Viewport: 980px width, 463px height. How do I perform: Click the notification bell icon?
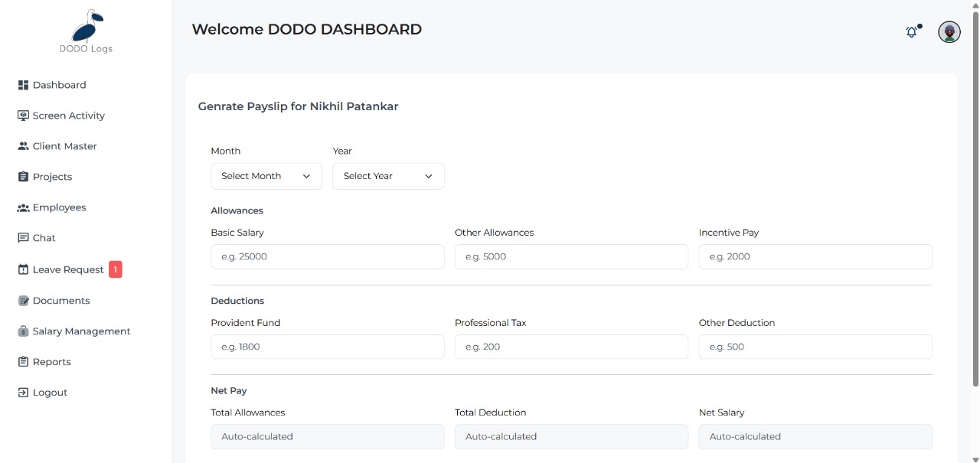(x=911, y=32)
